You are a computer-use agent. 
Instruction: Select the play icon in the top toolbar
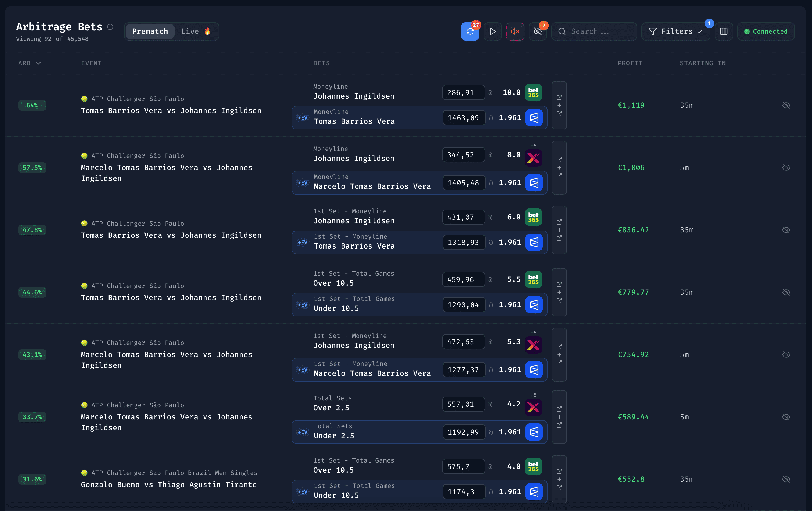click(493, 31)
